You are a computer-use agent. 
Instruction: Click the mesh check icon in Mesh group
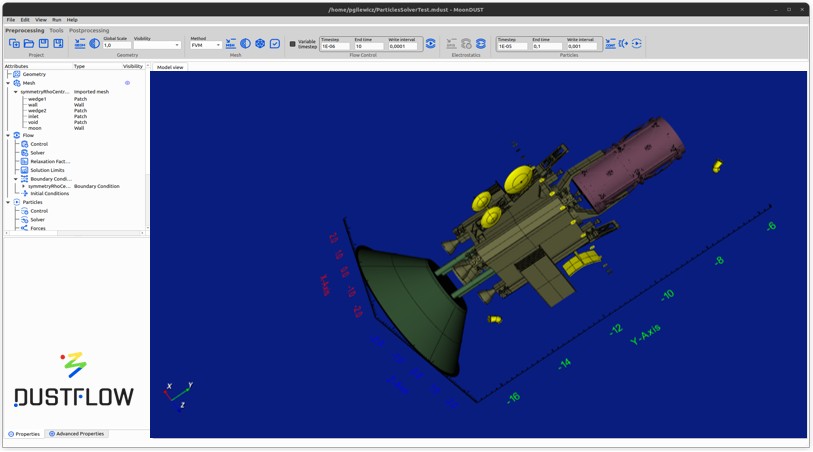pos(275,44)
